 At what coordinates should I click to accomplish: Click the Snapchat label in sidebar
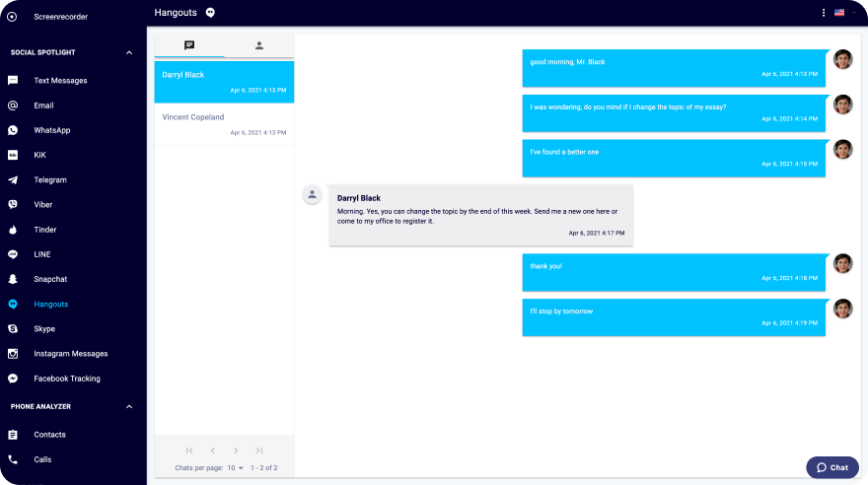(50, 279)
